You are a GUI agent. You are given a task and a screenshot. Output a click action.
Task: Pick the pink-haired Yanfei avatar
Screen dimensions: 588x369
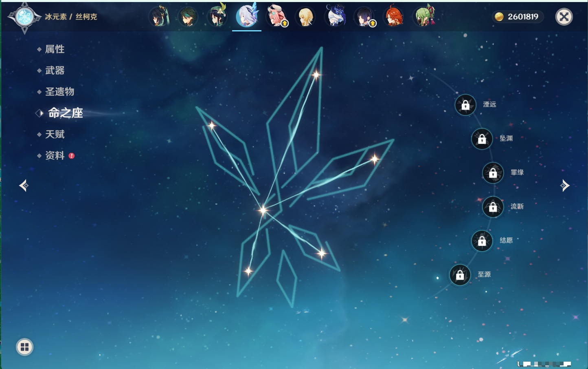[276, 17]
